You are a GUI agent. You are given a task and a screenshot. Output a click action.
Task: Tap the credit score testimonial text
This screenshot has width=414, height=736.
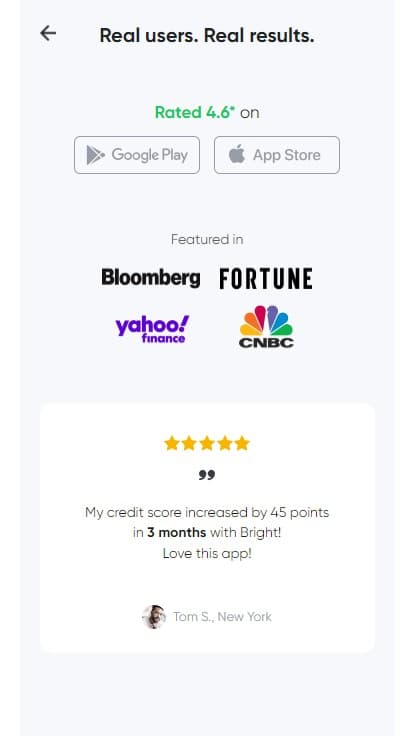tap(207, 533)
